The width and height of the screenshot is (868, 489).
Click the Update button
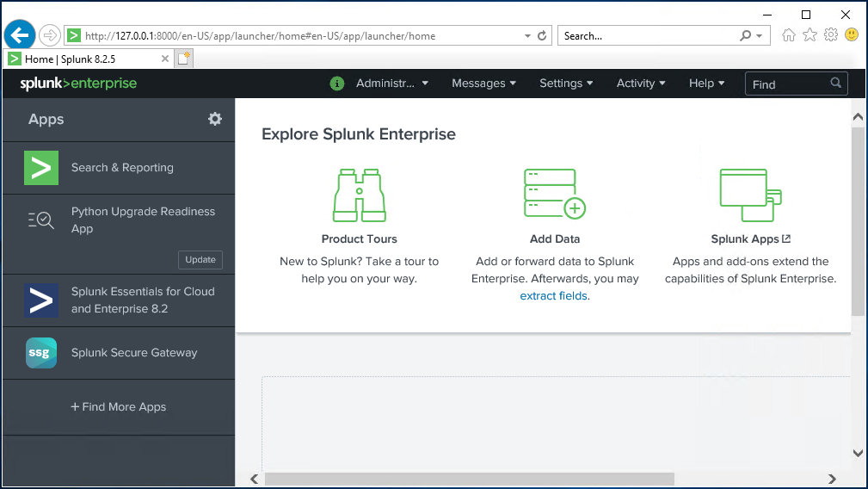(200, 260)
